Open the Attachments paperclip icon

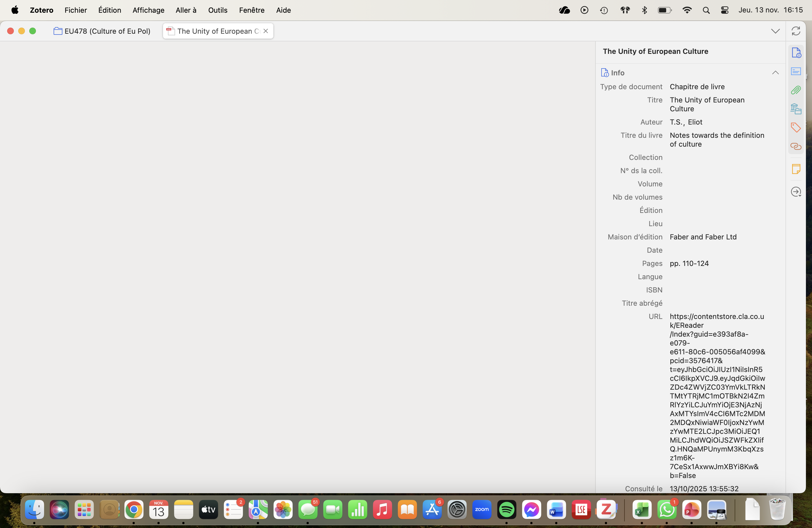tap(796, 90)
